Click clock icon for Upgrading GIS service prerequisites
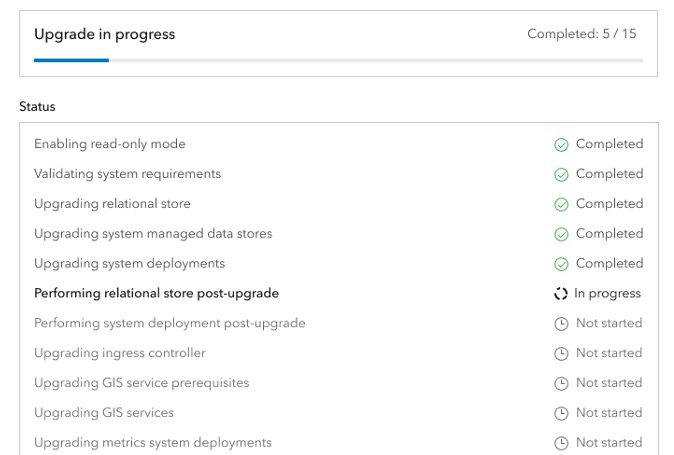This screenshot has width=674, height=455. tap(561, 383)
